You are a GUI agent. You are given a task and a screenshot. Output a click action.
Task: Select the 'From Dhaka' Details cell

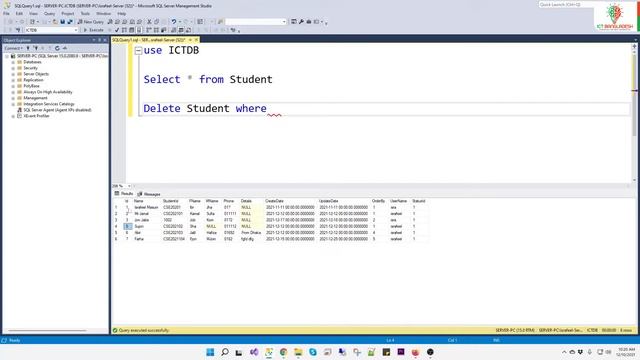point(251,233)
